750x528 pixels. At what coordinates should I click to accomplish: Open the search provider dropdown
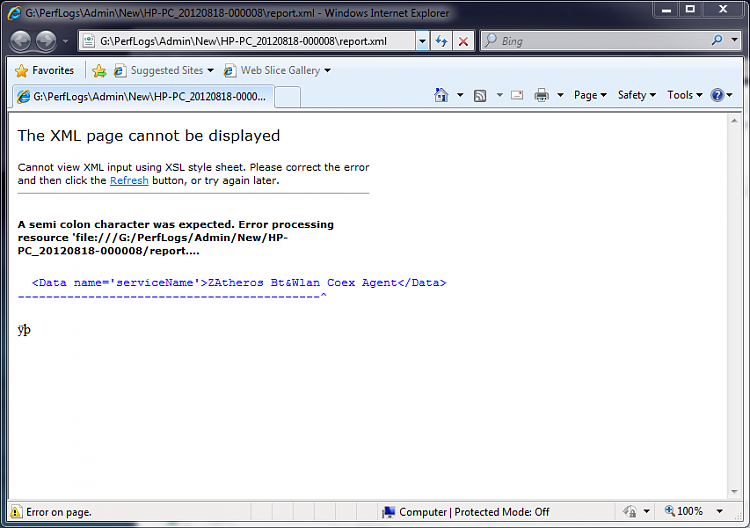pyautogui.click(x=734, y=41)
